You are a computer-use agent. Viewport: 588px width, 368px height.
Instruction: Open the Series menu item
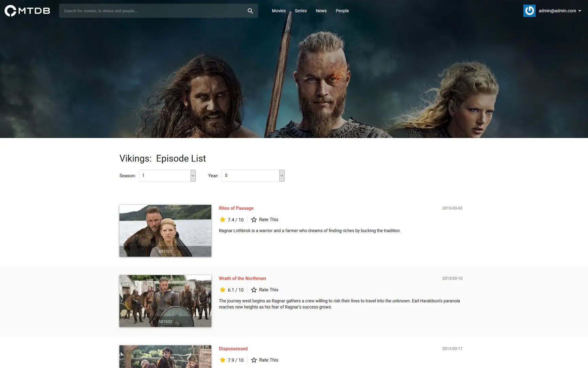300,11
